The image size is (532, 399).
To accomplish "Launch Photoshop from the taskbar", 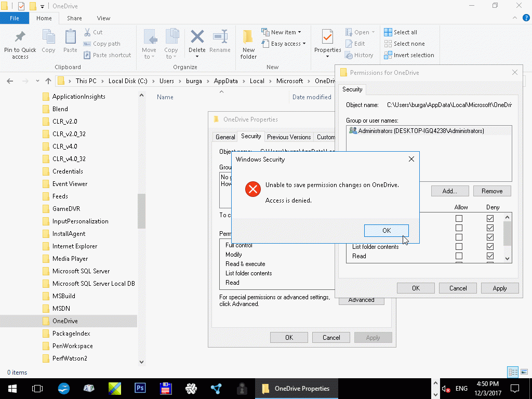I will (140, 388).
